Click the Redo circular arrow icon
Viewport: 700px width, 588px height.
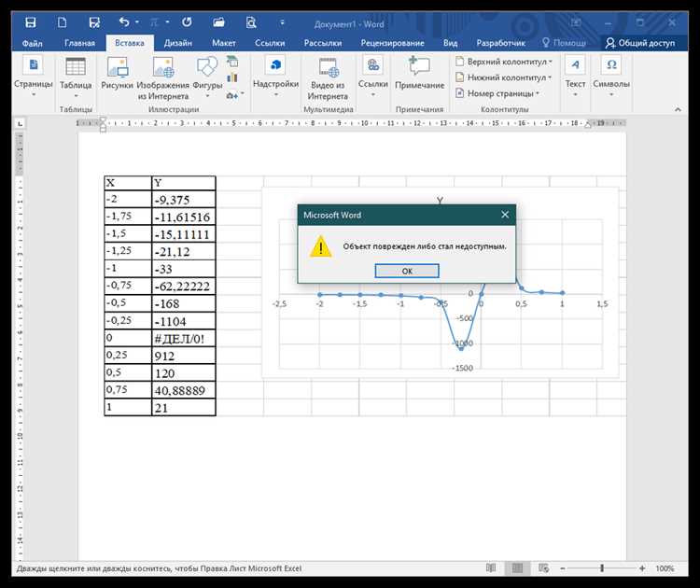187,21
